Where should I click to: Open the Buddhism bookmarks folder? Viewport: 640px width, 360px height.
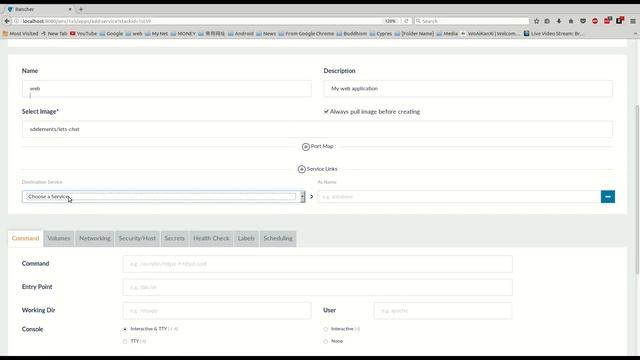(351, 33)
